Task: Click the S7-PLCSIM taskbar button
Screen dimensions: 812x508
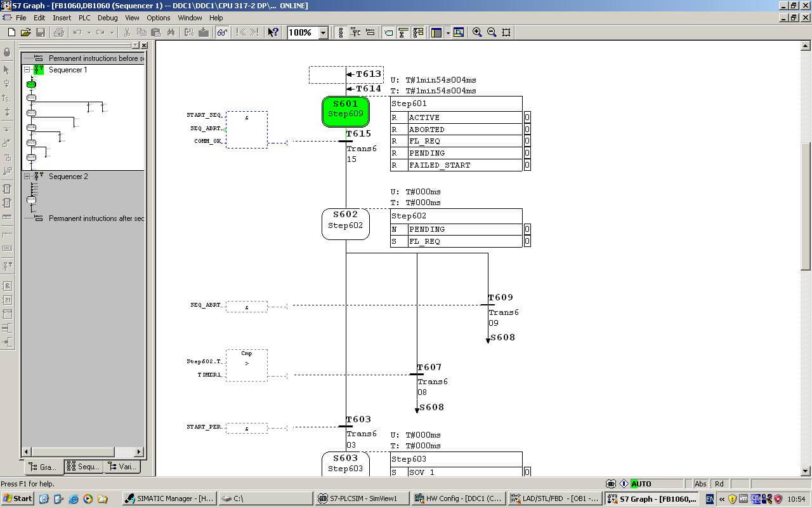Action: pos(362,498)
